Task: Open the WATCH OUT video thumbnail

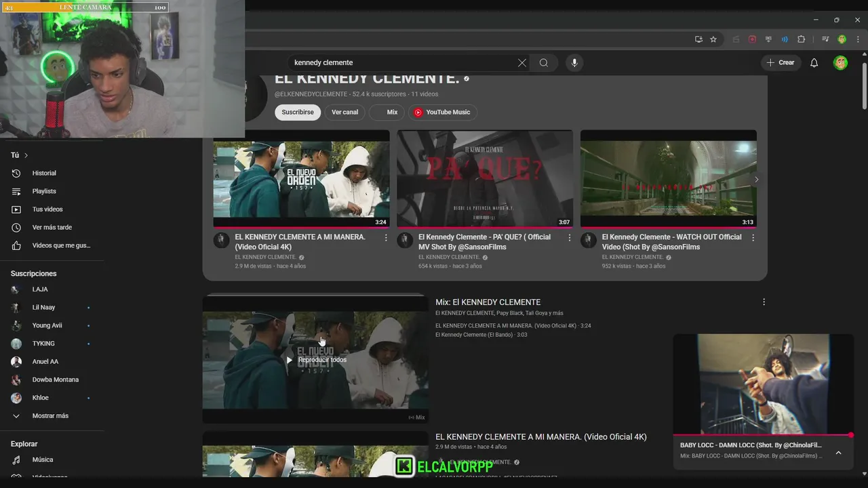Action: pyautogui.click(x=669, y=178)
